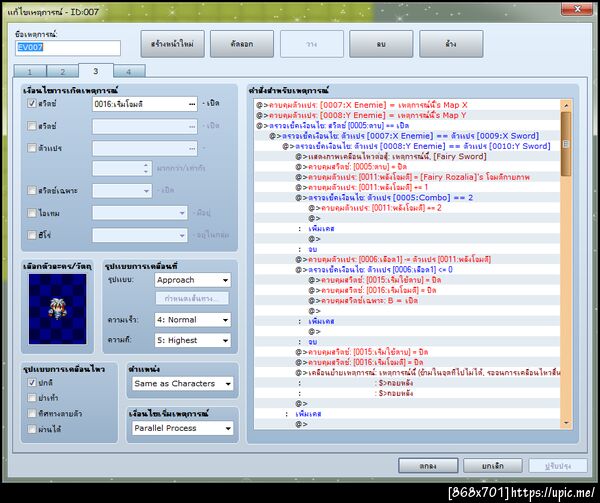The width and height of the screenshot is (600, 503).
Task: Open the Same as Characters priority dropdown
Action: pos(183,384)
